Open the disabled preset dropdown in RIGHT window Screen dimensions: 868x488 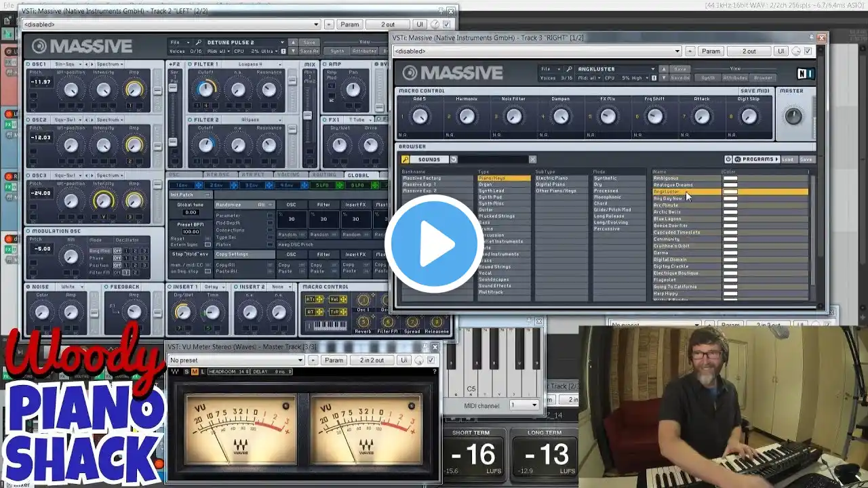[537, 52]
